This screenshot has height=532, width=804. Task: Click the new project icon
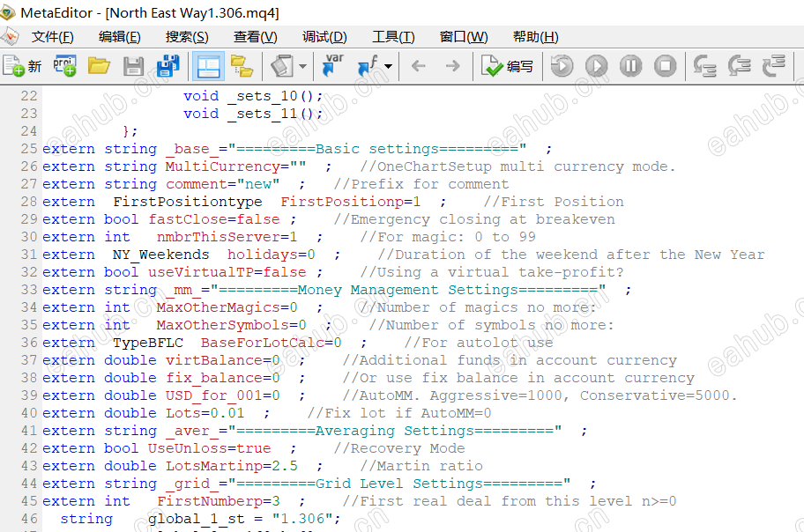click(64, 66)
